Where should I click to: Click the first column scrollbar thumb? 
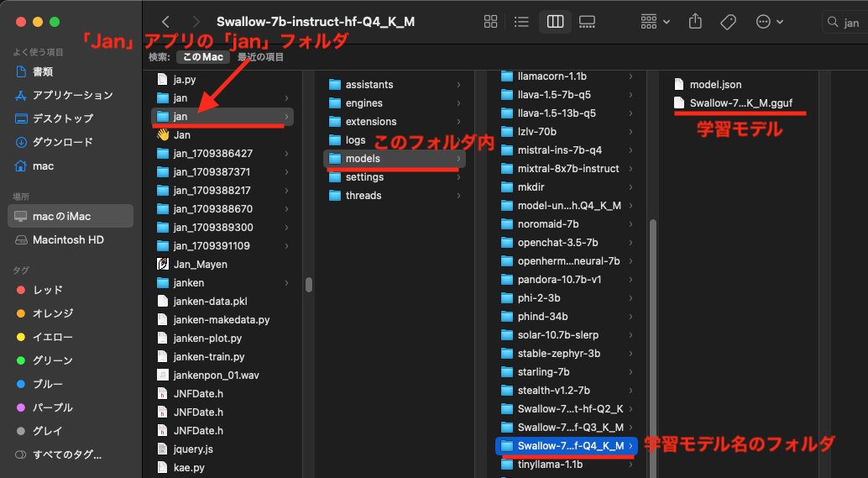309,285
